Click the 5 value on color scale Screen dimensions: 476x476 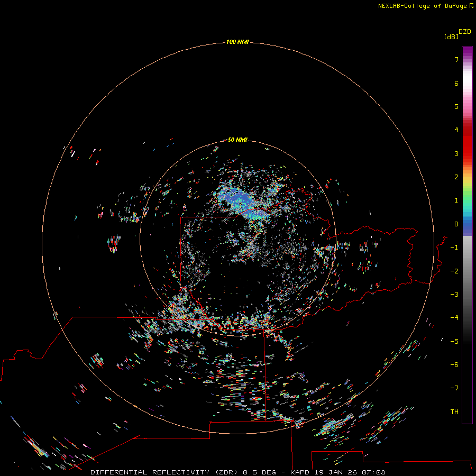point(456,106)
